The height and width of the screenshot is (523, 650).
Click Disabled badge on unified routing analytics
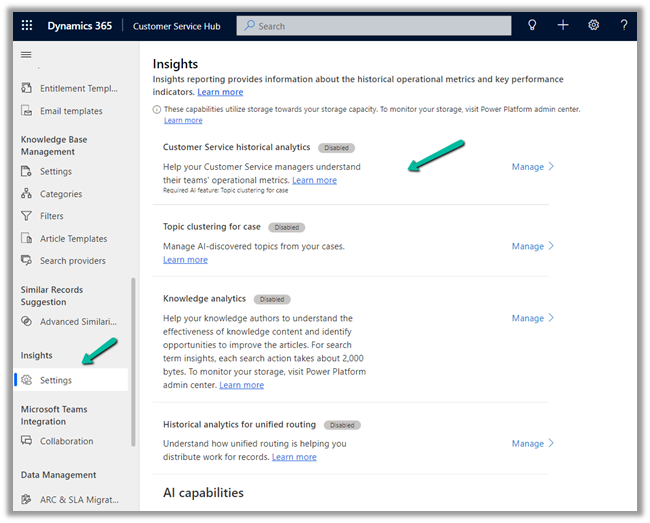[342, 425]
